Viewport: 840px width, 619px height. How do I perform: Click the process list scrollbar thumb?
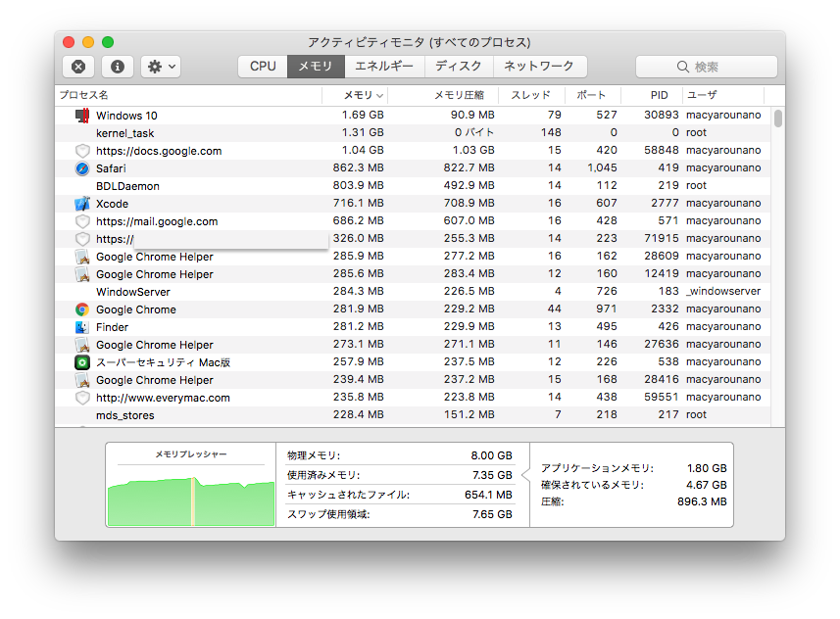[778, 119]
